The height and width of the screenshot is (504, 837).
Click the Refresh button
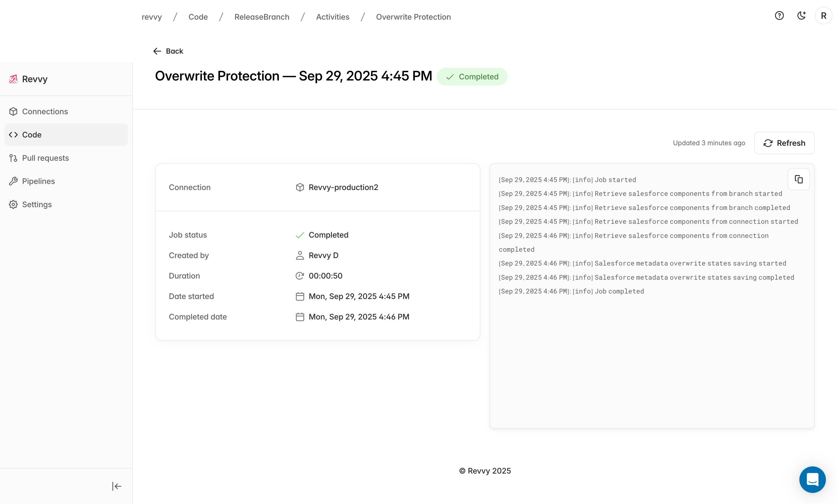[x=784, y=143]
